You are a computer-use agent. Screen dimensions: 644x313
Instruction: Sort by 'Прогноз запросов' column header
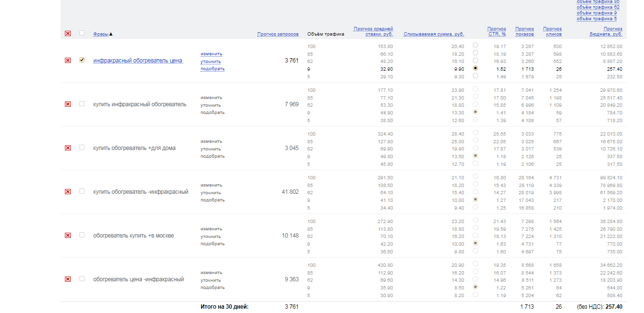278,34
